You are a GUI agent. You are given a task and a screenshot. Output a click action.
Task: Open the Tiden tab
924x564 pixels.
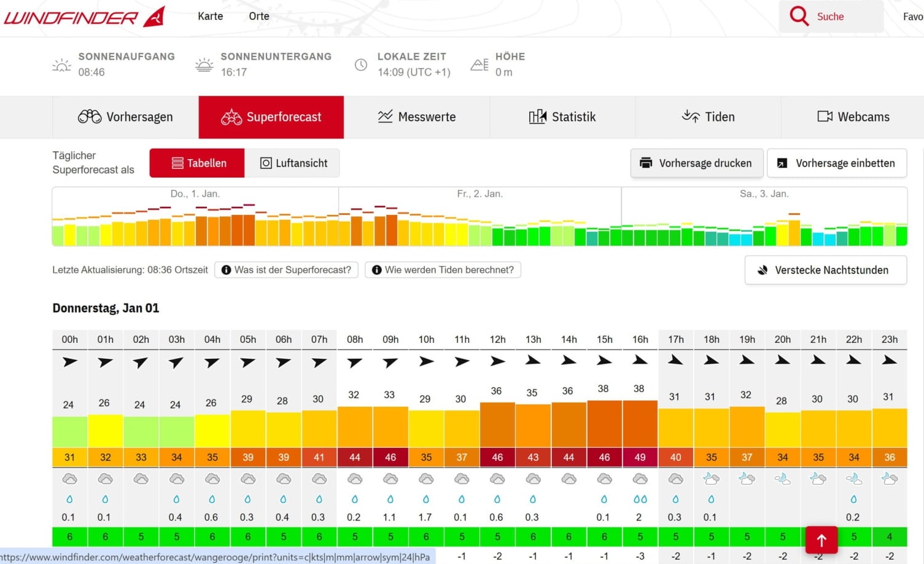pos(708,117)
